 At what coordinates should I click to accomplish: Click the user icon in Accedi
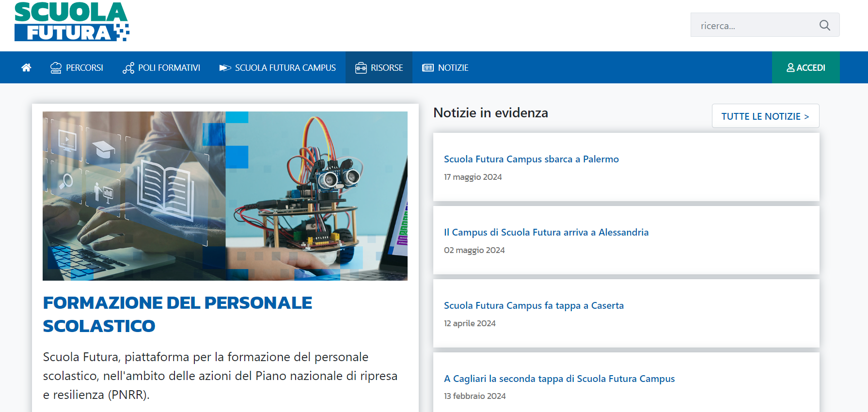790,67
